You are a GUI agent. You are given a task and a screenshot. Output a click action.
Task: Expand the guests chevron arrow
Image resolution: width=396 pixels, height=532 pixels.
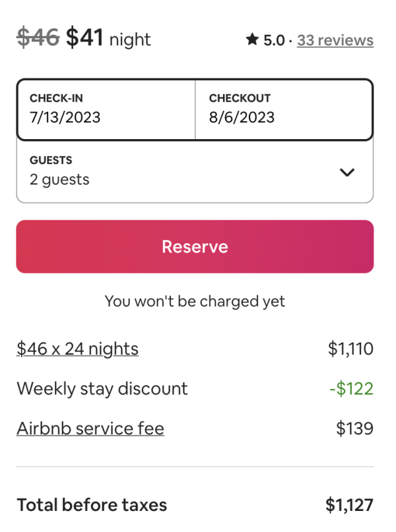[346, 173]
